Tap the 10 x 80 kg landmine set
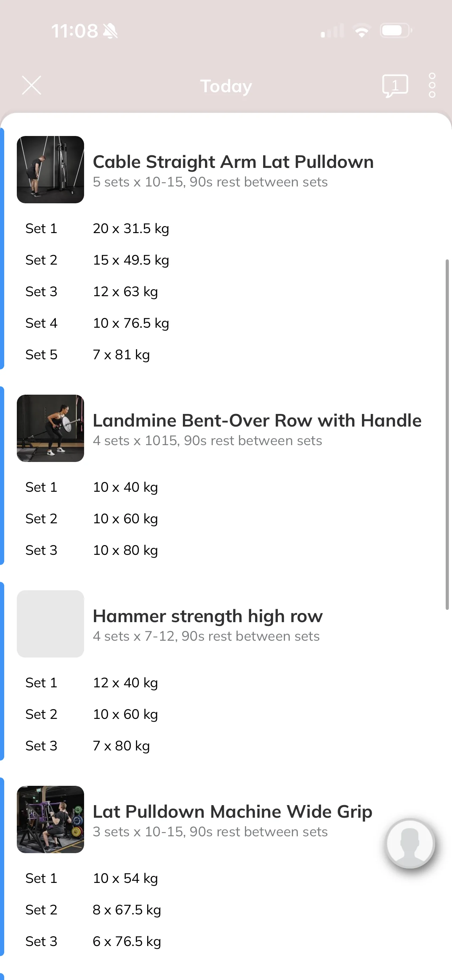The image size is (452, 980). [x=226, y=550]
